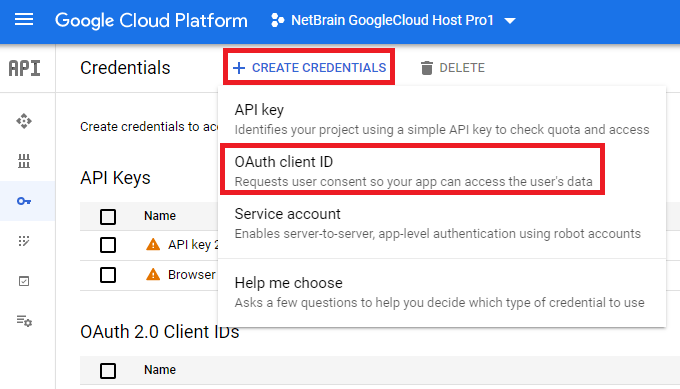The image size is (680, 389).
Task: Open the hamburger navigation menu
Action: coord(24,20)
